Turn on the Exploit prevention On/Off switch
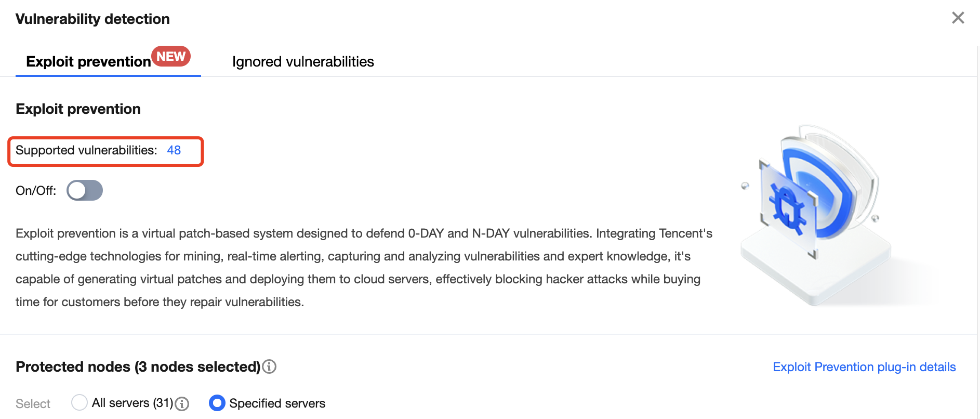980x419 pixels. [x=85, y=190]
